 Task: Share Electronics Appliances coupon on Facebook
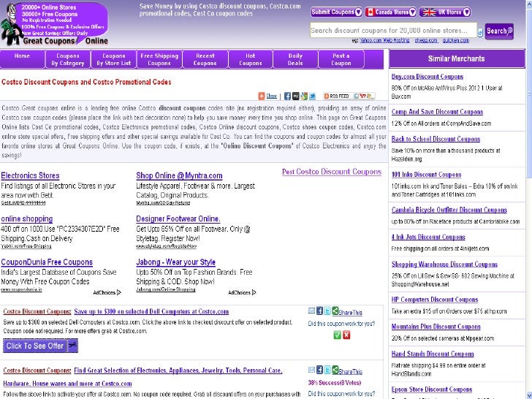click(319, 370)
